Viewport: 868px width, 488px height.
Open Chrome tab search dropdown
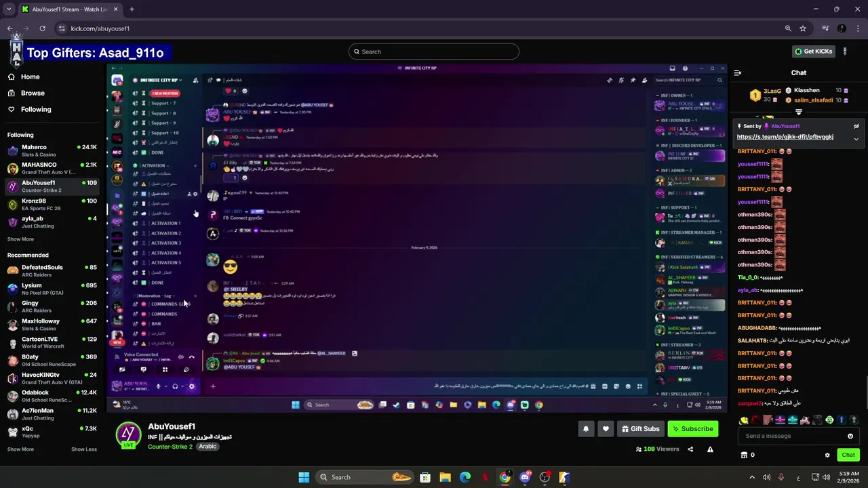[9, 9]
